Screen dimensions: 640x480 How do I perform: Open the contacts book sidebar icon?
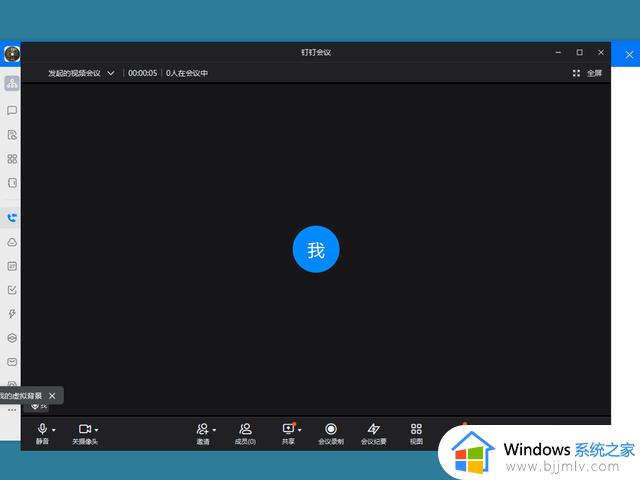(12, 183)
